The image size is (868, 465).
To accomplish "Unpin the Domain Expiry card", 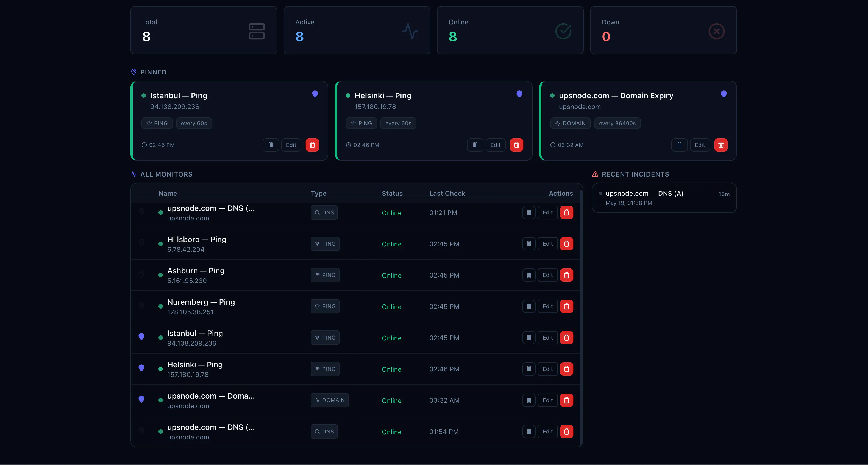I will (x=724, y=94).
